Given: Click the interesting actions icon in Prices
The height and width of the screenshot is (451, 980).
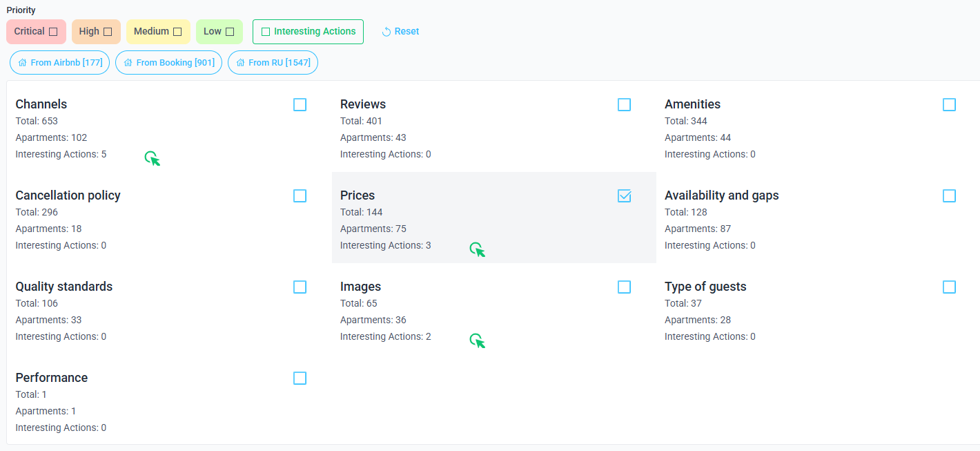Looking at the screenshot, I should pyautogui.click(x=478, y=250).
